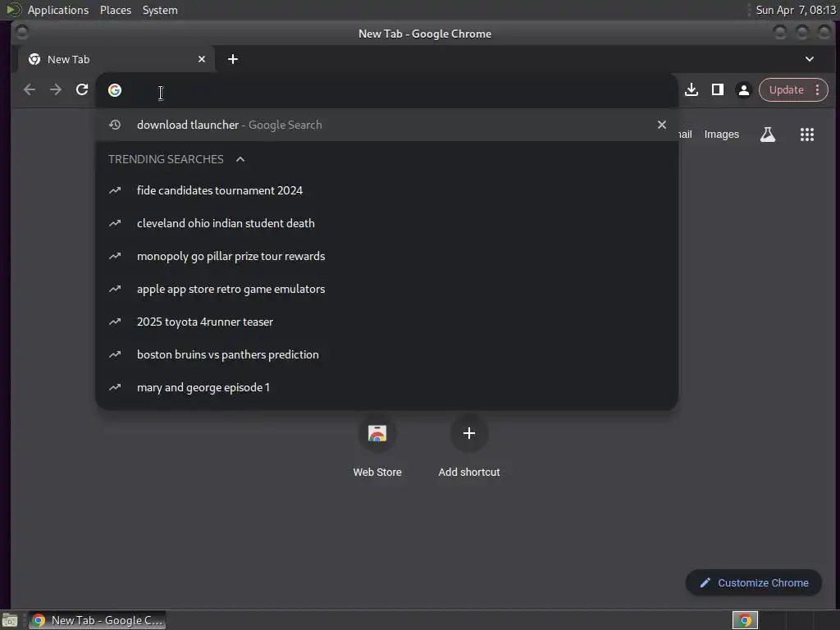Click the clock showing Sun Apr 7
This screenshot has width=840, height=630.
pos(796,10)
